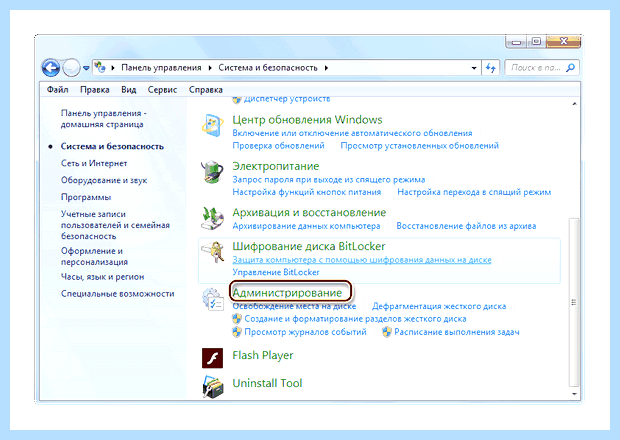Click Система и безопасность breadcrumb segment

(x=268, y=68)
